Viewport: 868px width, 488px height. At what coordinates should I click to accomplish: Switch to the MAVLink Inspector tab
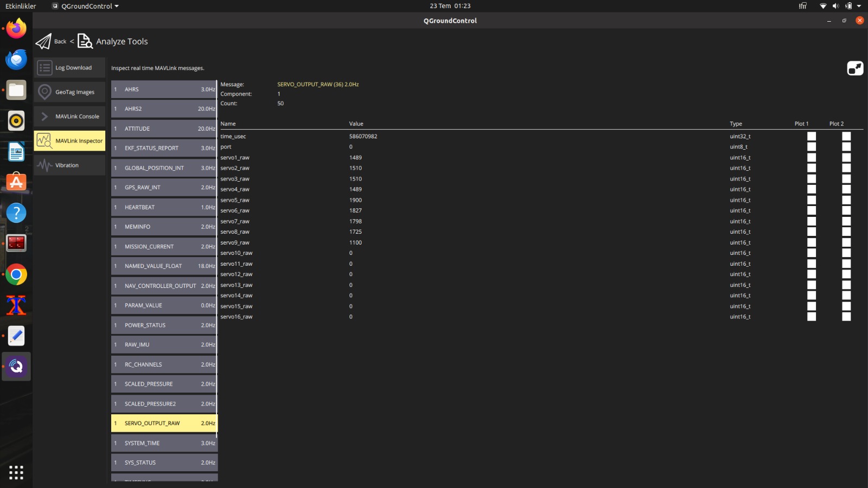(x=69, y=141)
